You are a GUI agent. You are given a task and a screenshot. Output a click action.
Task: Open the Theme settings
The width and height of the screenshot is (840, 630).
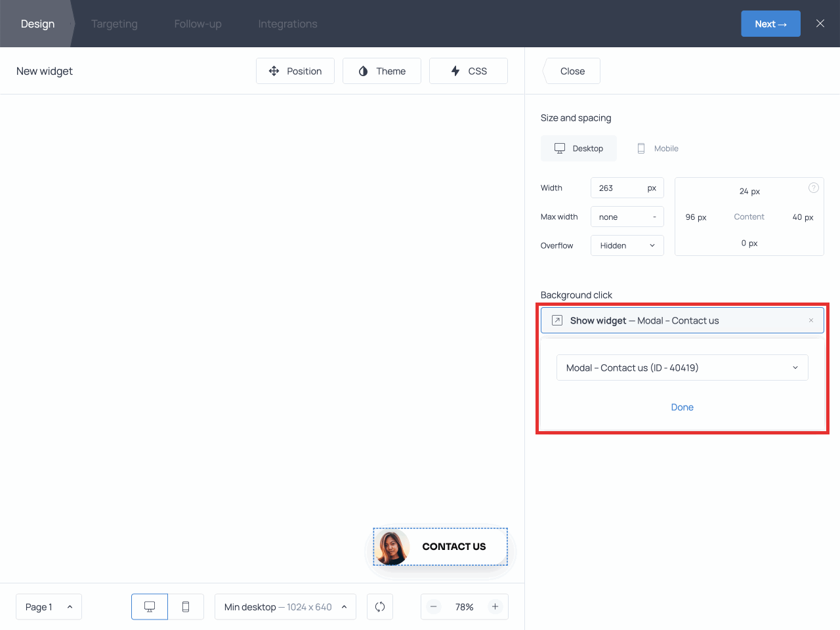pyautogui.click(x=382, y=71)
